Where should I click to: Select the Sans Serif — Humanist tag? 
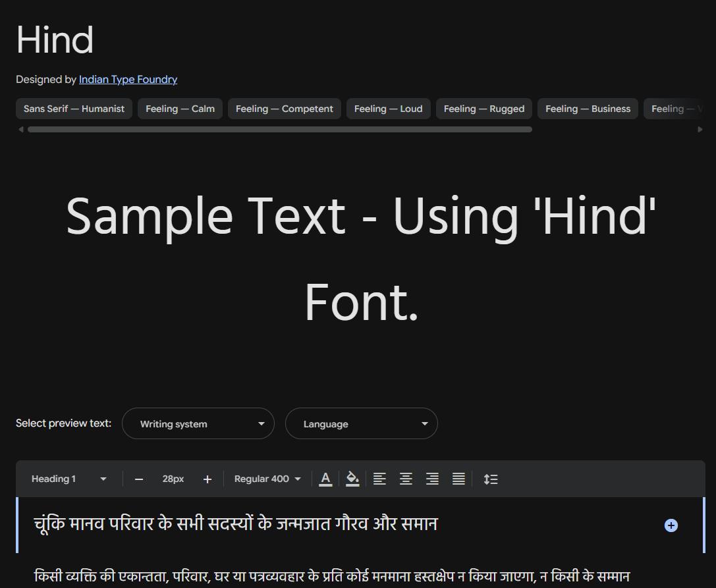click(74, 109)
